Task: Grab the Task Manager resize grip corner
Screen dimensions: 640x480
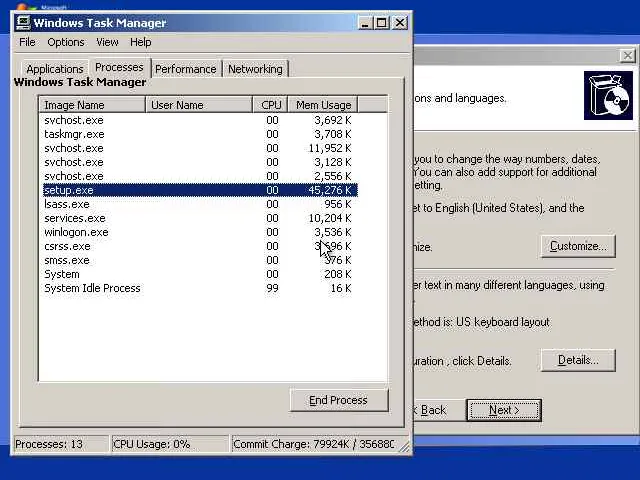Action: (404, 447)
